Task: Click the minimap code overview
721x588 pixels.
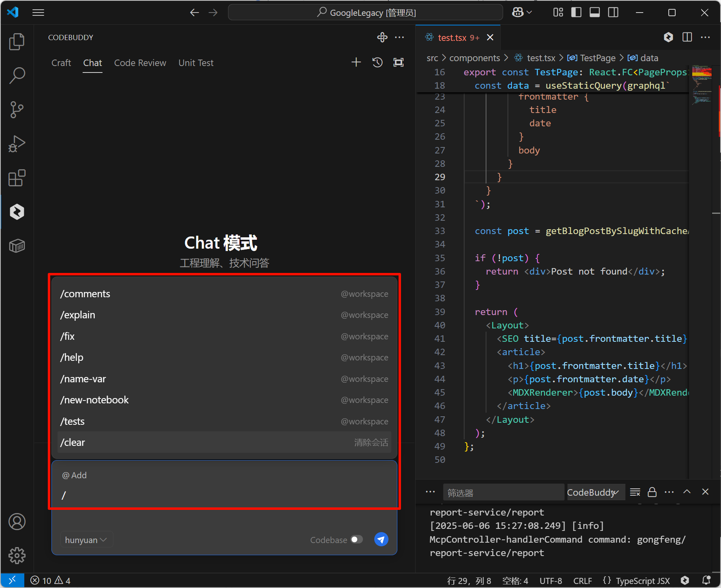Action: point(702,85)
